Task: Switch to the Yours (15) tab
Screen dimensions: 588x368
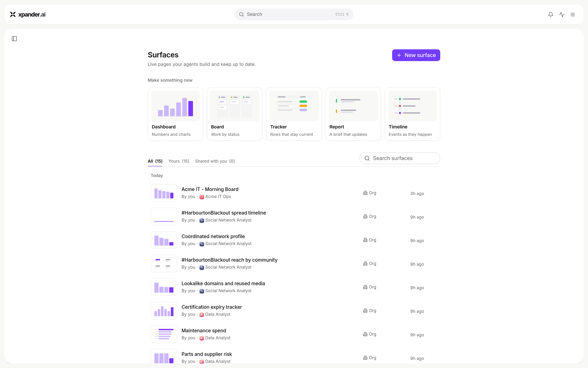Action: coord(179,161)
